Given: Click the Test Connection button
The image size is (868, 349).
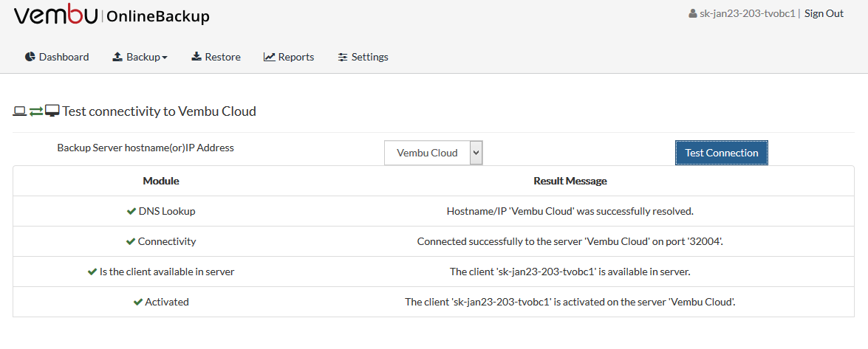Looking at the screenshot, I should point(721,153).
